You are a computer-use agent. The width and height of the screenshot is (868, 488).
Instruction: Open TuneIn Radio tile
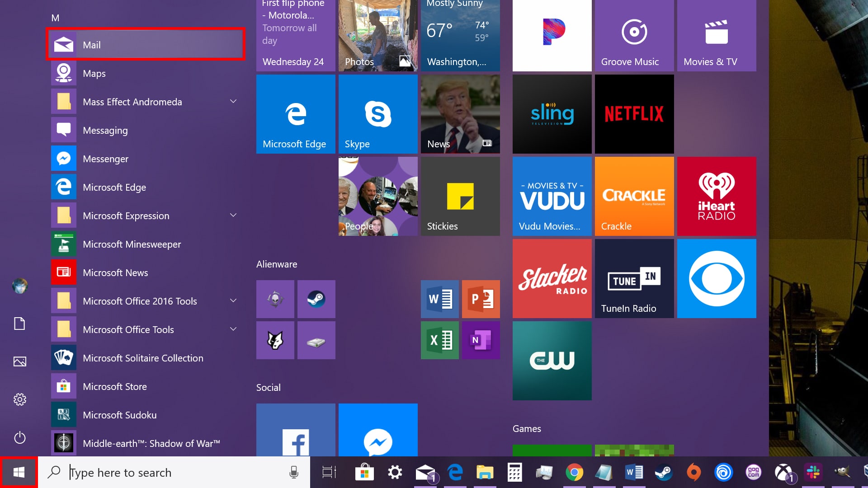634,278
